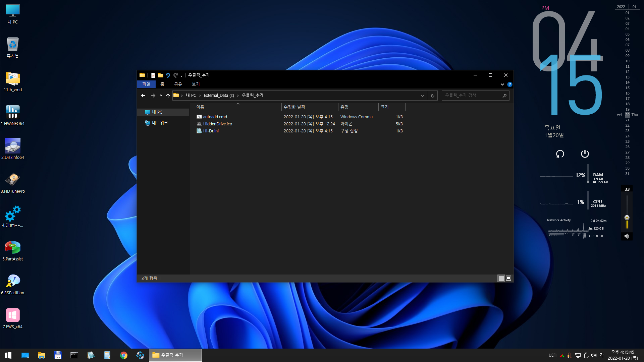
Task: Select the 3.HDTunePro desktop icon
Action: click(13, 183)
